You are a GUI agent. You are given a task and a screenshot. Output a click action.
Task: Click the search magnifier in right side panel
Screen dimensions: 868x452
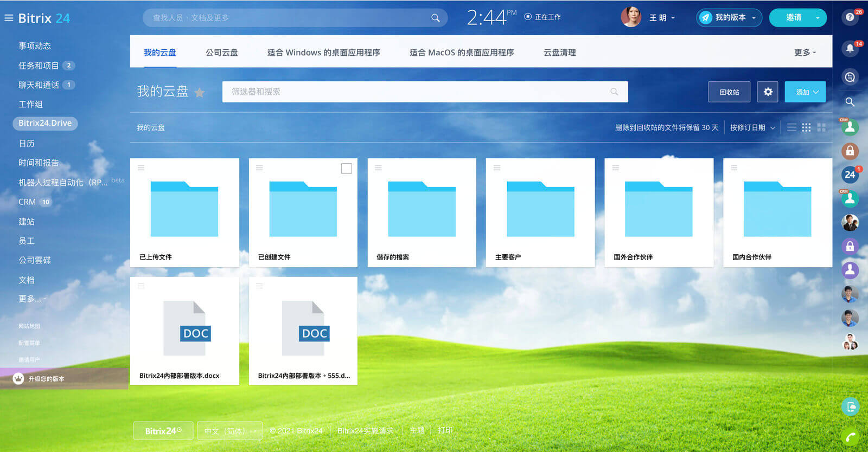850,101
